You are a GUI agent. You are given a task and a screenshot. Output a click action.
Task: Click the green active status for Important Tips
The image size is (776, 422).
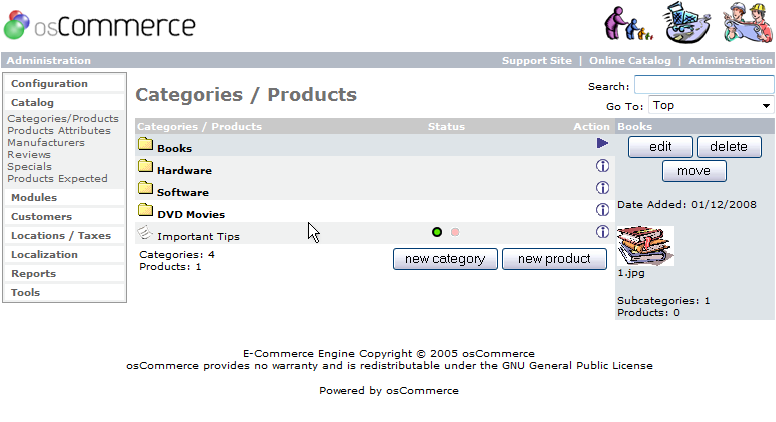(437, 232)
